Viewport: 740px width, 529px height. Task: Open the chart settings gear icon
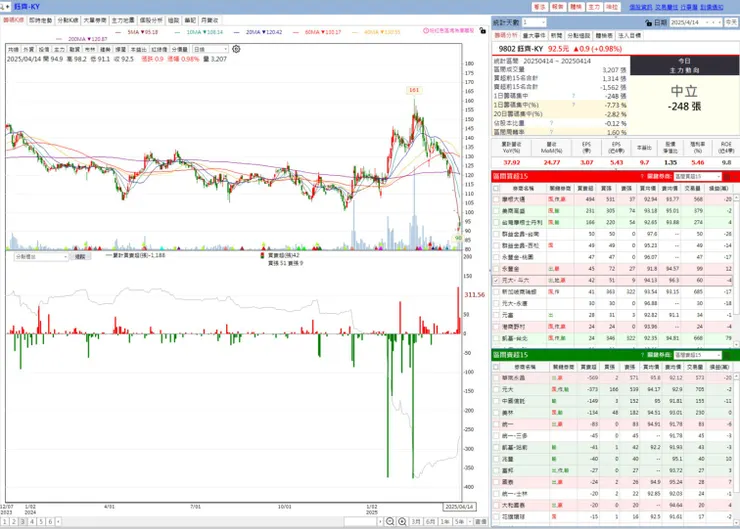click(x=236, y=49)
